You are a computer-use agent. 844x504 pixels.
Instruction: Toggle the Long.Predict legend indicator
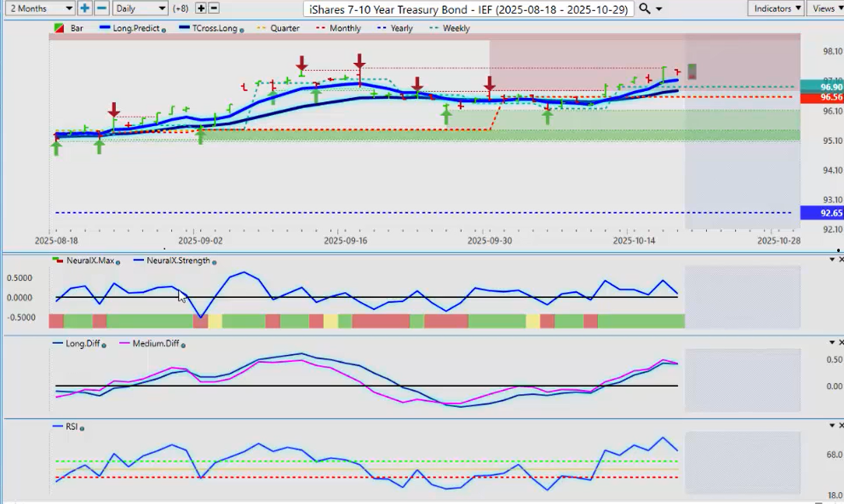tap(131, 28)
